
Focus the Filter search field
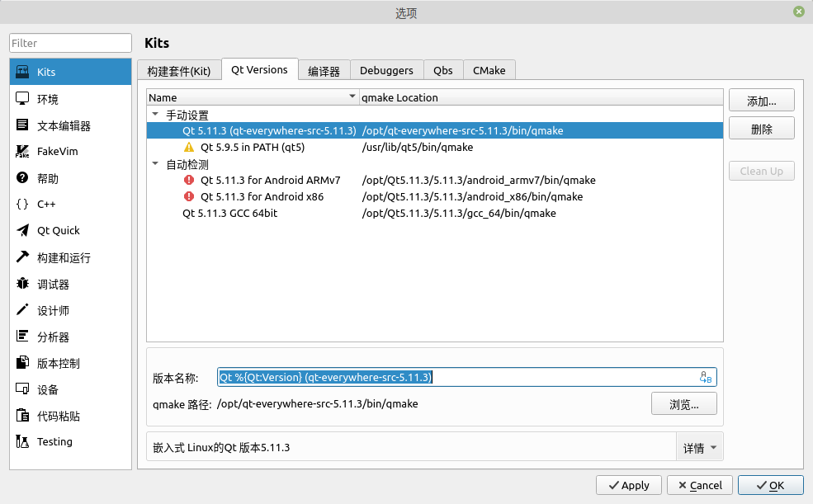coord(70,43)
